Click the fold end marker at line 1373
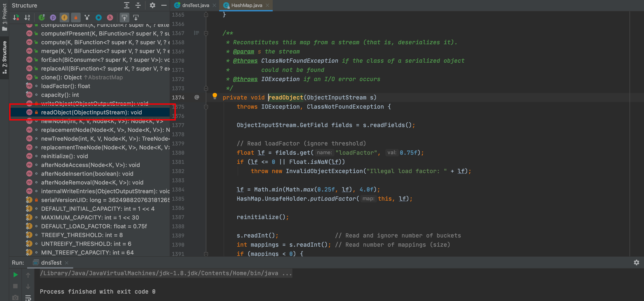 point(206,88)
